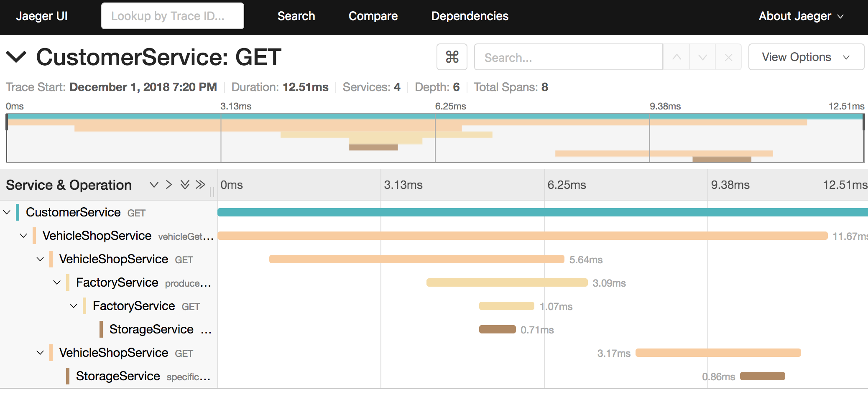Open the keyboard shortcuts command icon
Screen dimensions: 868x407
pyautogui.click(x=452, y=57)
